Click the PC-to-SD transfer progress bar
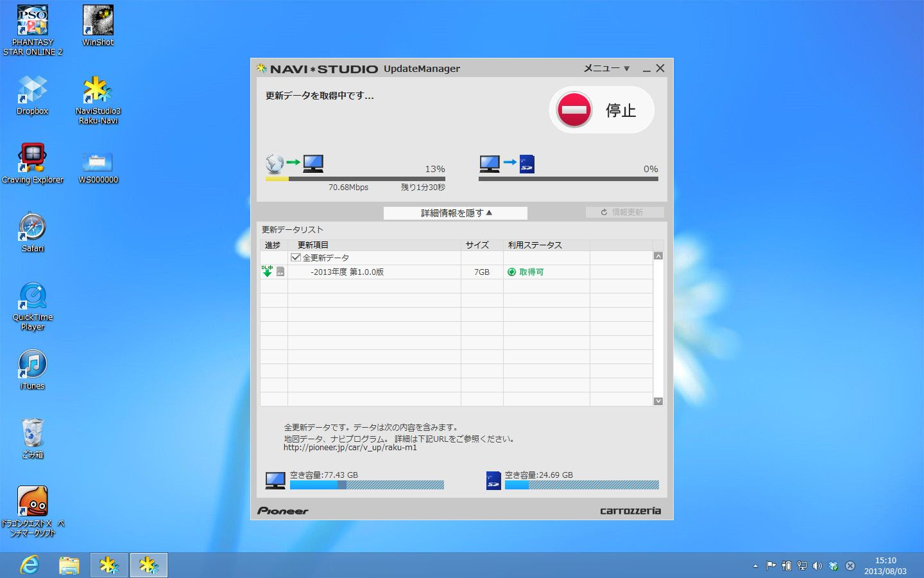The height and width of the screenshot is (578, 924). click(x=569, y=179)
